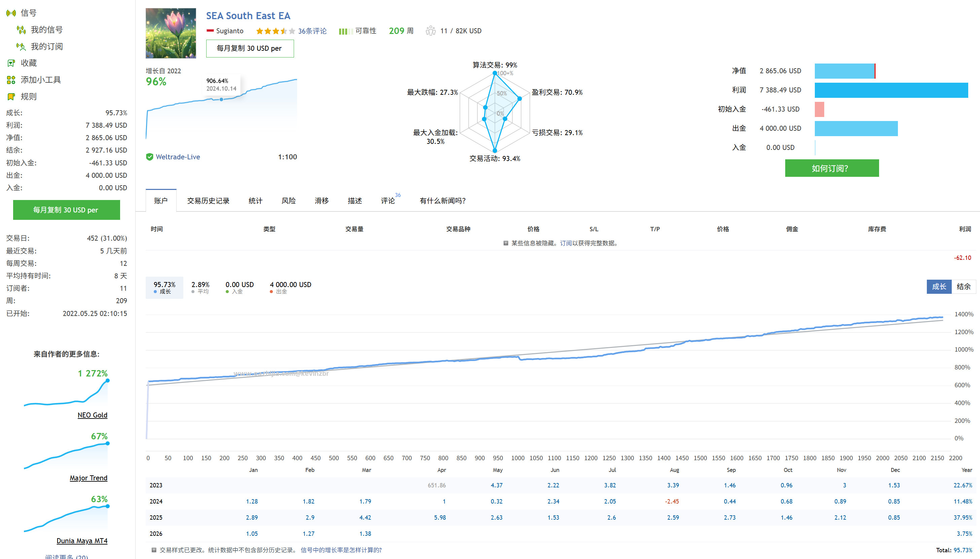This screenshot has width=980, height=559.
Task: Open the 添加小工具 widget icon
Action: (11, 80)
